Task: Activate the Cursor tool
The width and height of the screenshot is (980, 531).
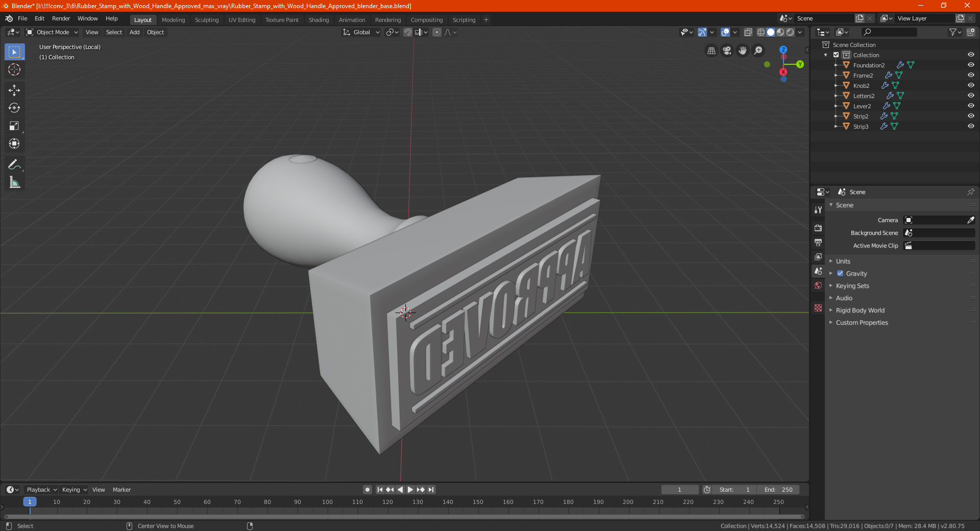Action: click(x=14, y=69)
